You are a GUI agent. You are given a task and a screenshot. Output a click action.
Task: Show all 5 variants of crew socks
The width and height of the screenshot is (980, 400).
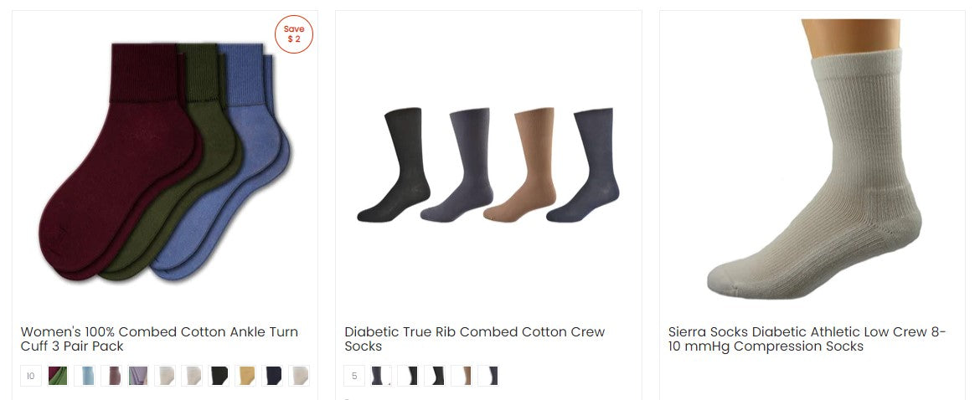tap(354, 376)
